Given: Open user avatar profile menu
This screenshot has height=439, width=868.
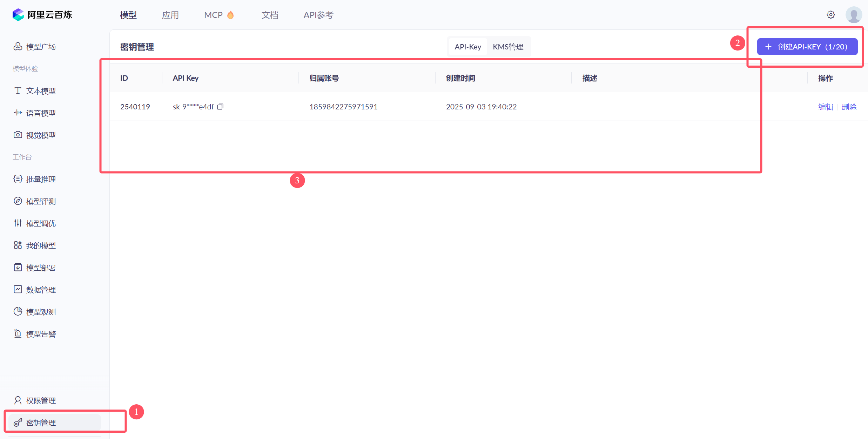Looking at the screenshot, I should 854,15.
